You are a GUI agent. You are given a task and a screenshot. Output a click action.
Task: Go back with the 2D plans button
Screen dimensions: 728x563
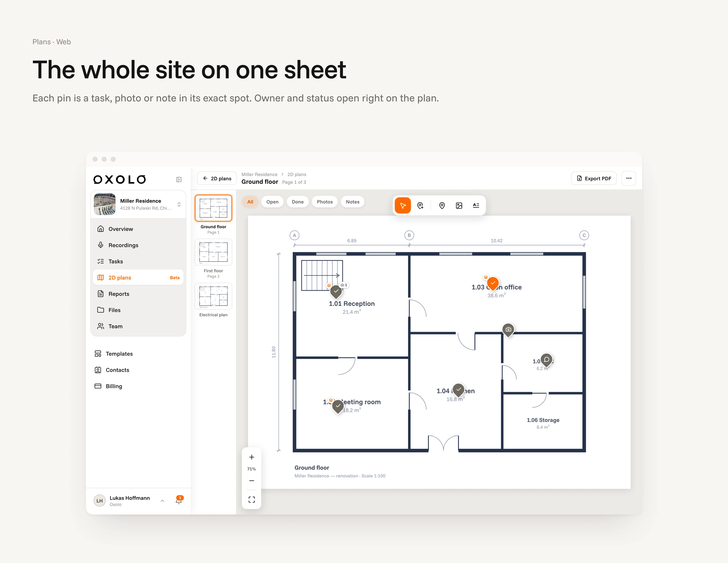tap(217, 178)
